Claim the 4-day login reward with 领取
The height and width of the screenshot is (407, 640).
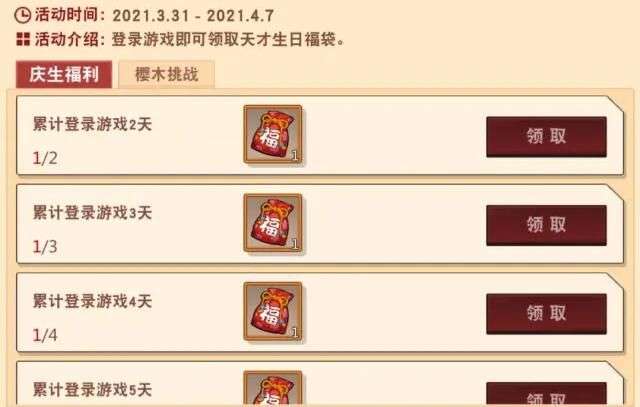(x=546, y=314)
